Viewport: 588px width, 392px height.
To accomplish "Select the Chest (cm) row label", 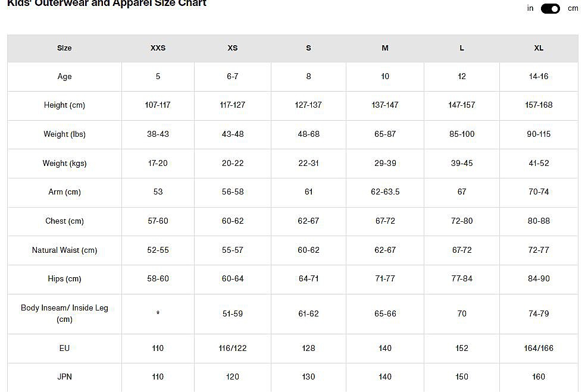I will (x=64, y=221).
